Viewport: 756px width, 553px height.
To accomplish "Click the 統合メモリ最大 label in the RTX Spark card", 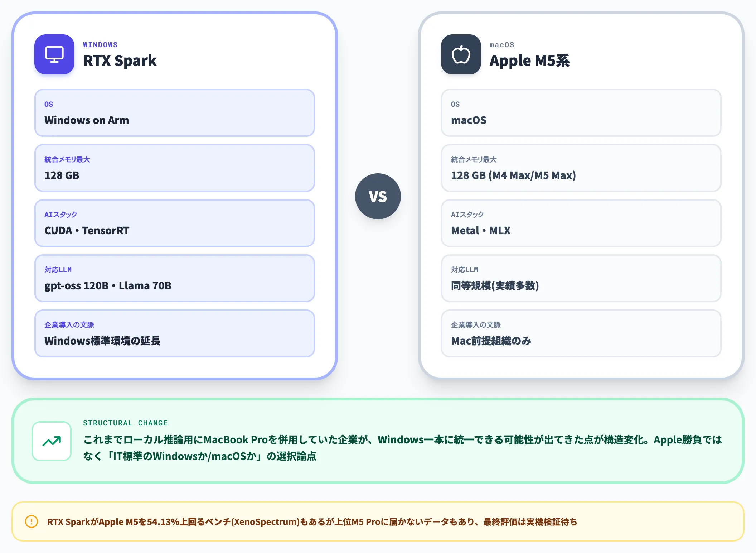I will pyautogui.click(x=67, y=159).
